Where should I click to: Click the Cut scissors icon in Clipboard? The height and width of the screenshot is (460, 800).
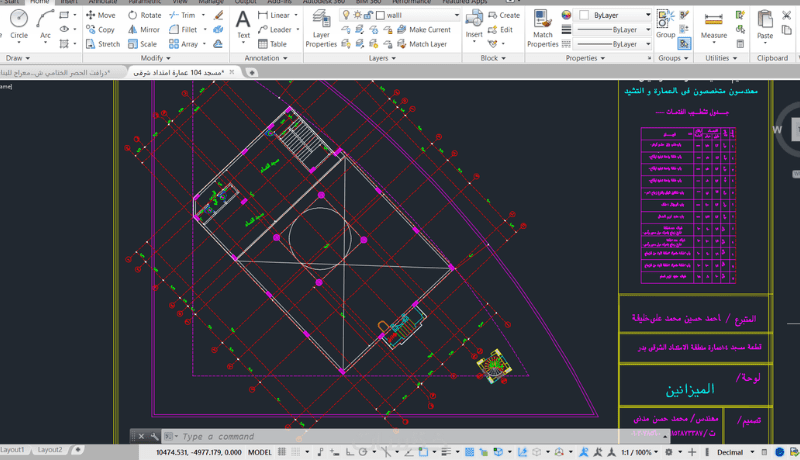tap(787, 15)
